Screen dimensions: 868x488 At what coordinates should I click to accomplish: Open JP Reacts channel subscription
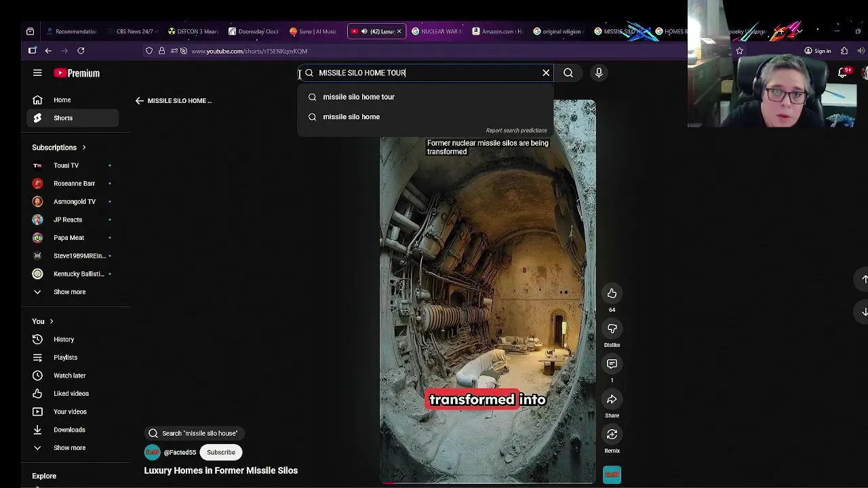(x=73, y=220)
